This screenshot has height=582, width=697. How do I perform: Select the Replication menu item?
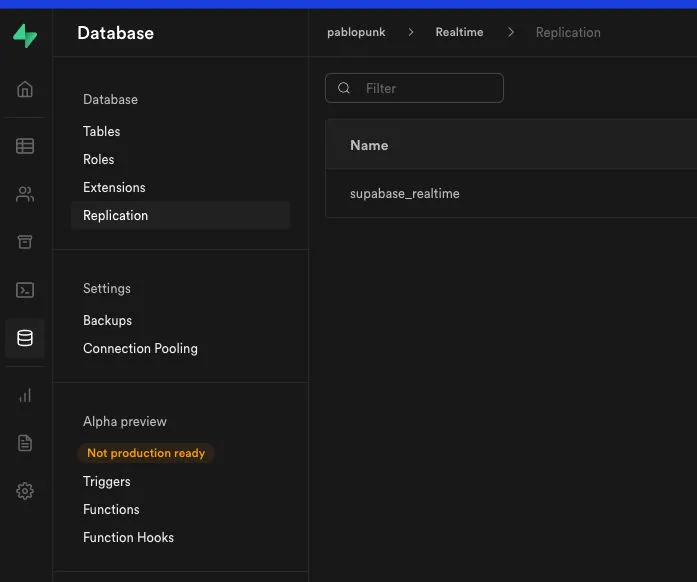pos(115,215)
